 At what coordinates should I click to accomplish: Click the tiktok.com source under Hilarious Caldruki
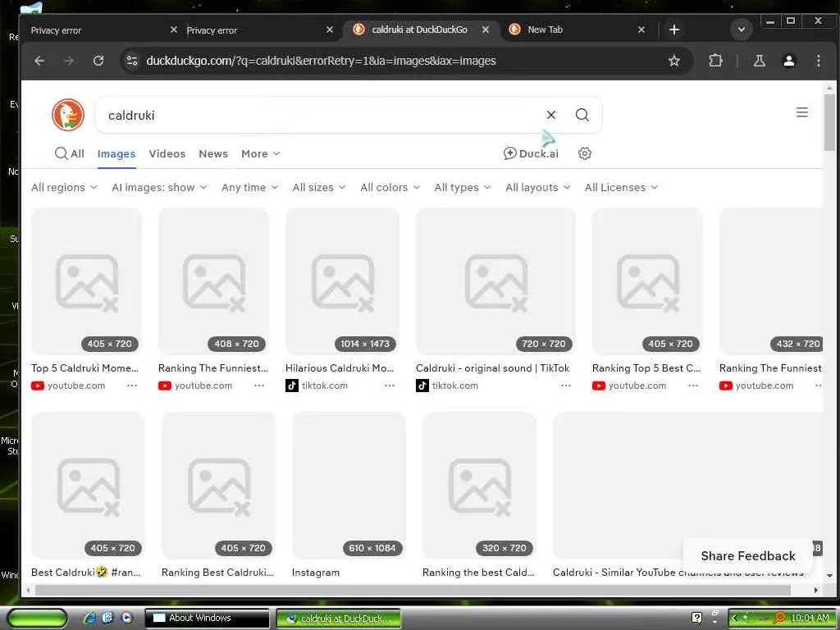coord(325,386)
